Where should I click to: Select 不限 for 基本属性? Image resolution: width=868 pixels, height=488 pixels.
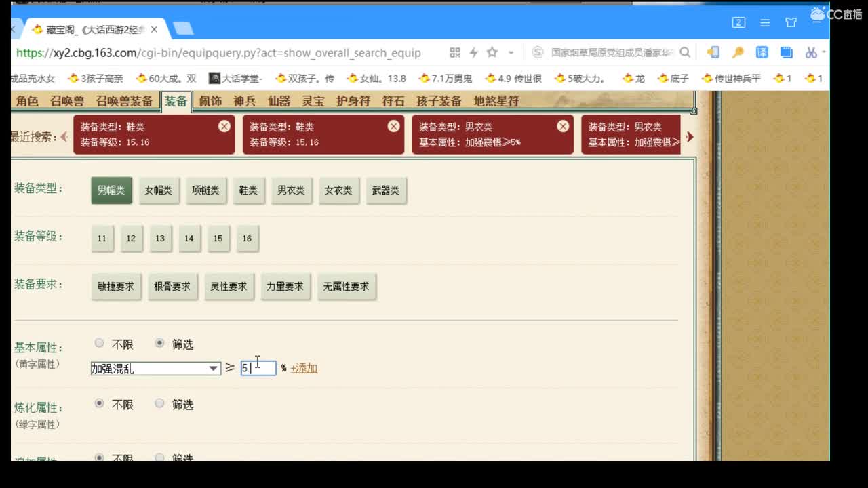tap(100, 343)
